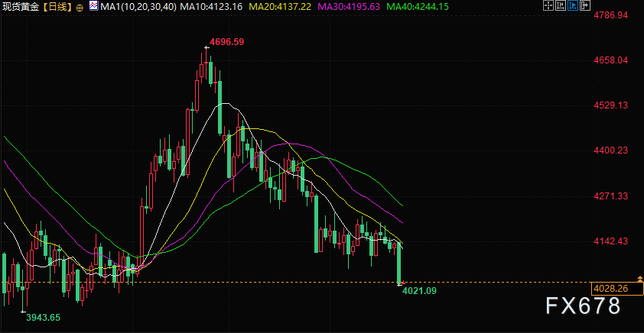The height and width of the screenshot is (333, 644).
Task: Click the 4142.43 price axis label
Action: [611, 241]
